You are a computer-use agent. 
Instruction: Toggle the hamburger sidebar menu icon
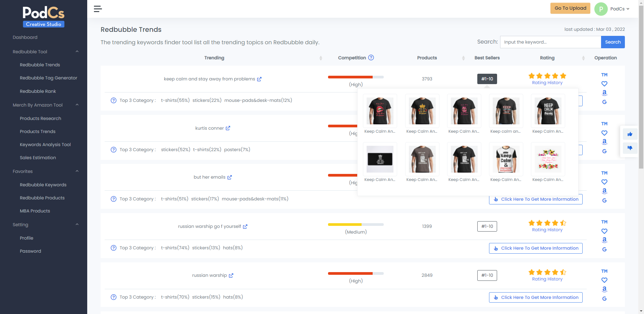pyautogui.click(x=98, y=9)
